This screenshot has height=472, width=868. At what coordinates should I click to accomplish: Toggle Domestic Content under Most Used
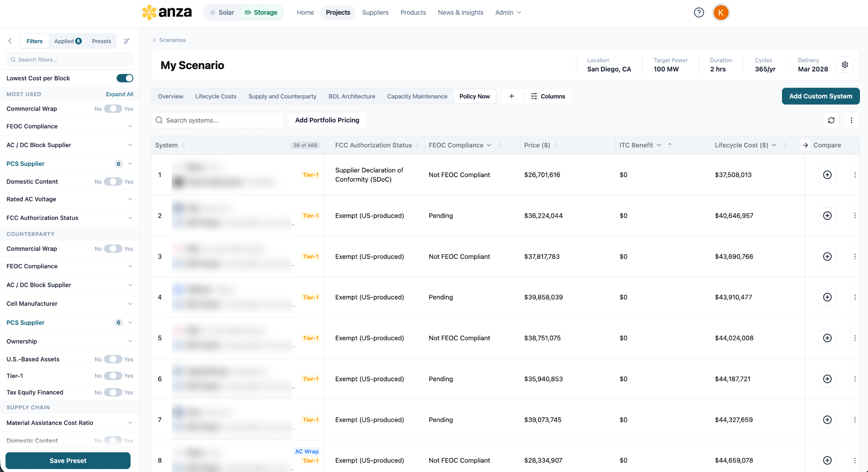coord(113,181)
